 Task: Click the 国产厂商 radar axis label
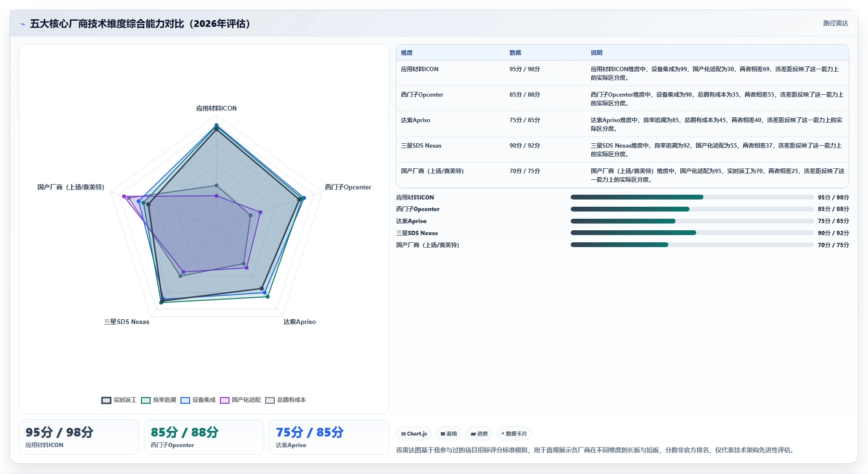71,187
